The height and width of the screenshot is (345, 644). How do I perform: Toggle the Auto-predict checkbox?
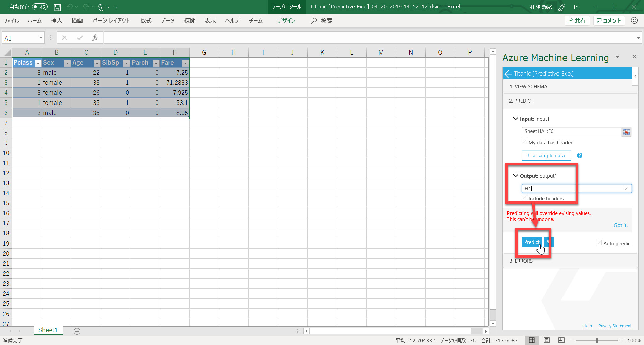[x=599, y=243]
